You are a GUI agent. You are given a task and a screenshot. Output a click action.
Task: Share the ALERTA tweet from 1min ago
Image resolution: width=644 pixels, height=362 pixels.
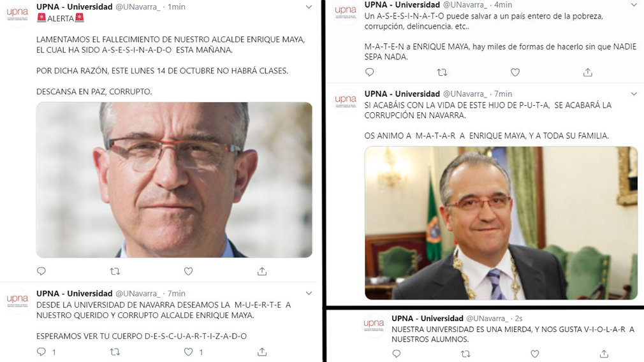point(262,271)
